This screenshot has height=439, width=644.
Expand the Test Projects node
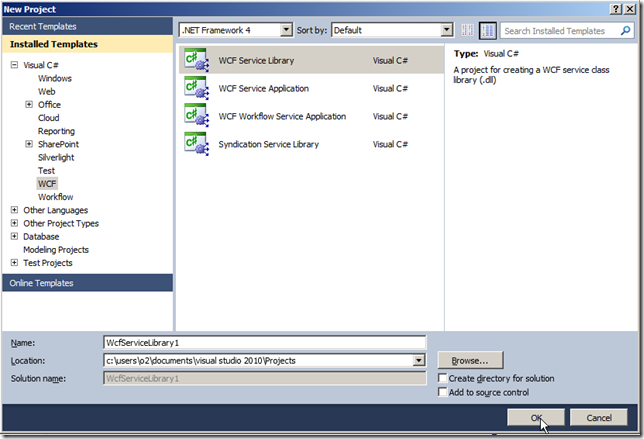point(14,262)
